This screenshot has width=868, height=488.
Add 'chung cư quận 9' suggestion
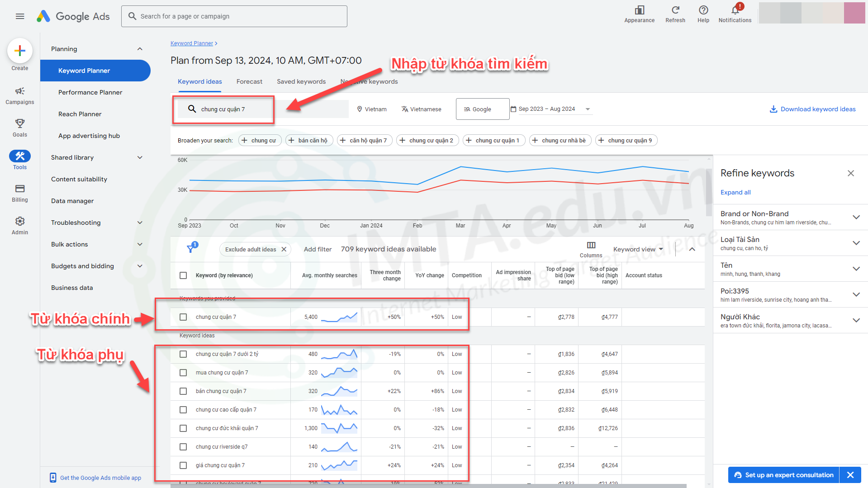point(626,140)
